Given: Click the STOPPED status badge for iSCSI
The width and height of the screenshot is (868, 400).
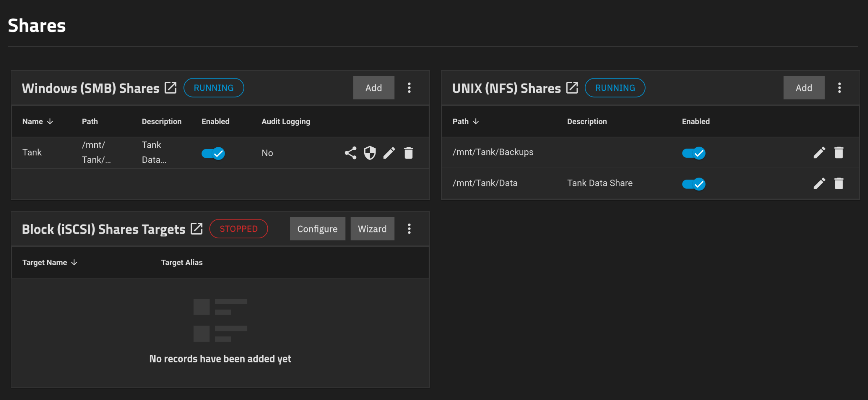Looking at the screenshot, I should [x=239, y=228].
